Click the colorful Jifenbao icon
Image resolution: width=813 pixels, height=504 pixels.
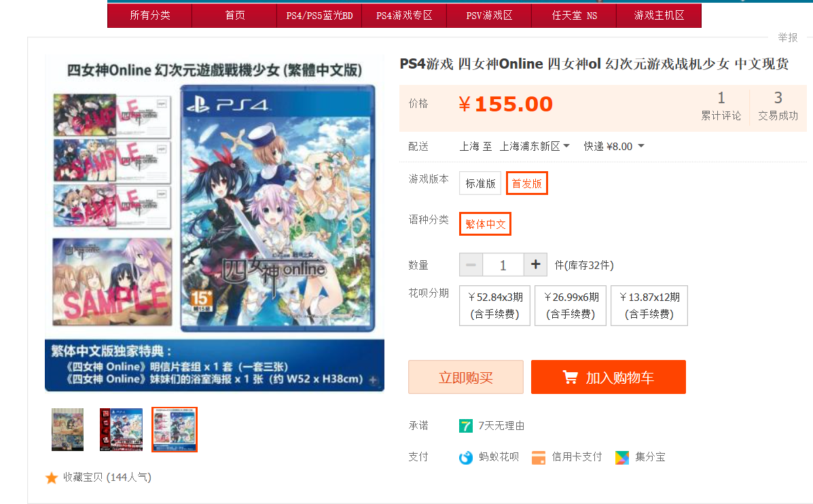(x=621, y=457)
